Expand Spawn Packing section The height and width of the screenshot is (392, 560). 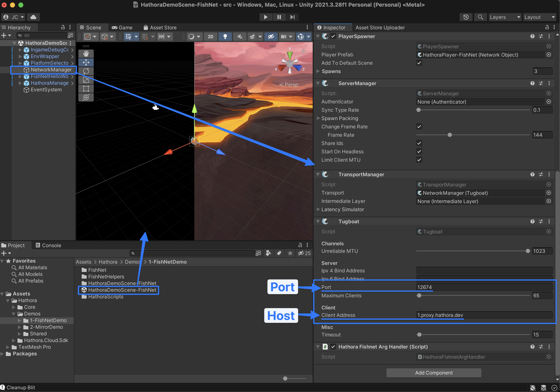318,118
